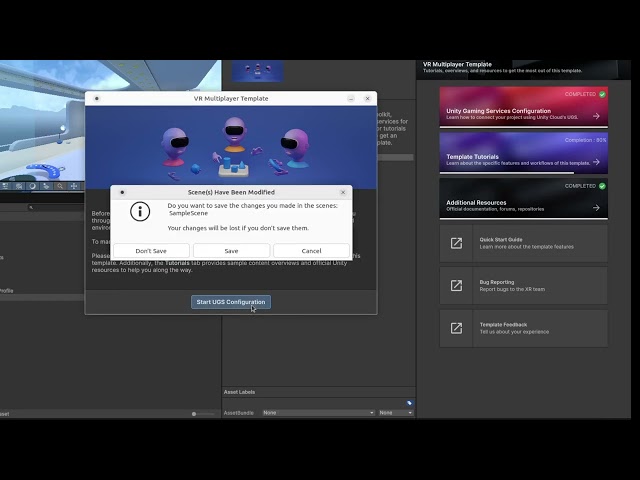Open Template Feedback external link icon
This screenshot has width=640, height=480.
click(456, 328)
